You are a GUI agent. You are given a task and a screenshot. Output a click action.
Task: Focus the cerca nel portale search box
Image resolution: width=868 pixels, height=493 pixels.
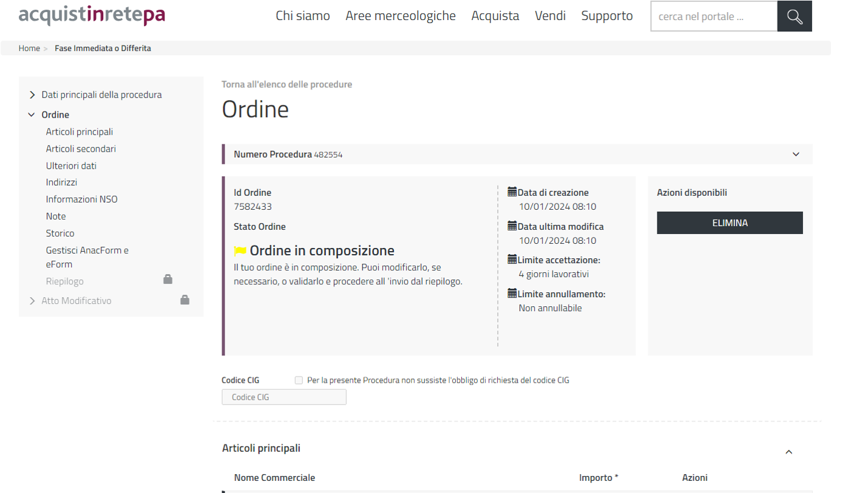(713, 16)
